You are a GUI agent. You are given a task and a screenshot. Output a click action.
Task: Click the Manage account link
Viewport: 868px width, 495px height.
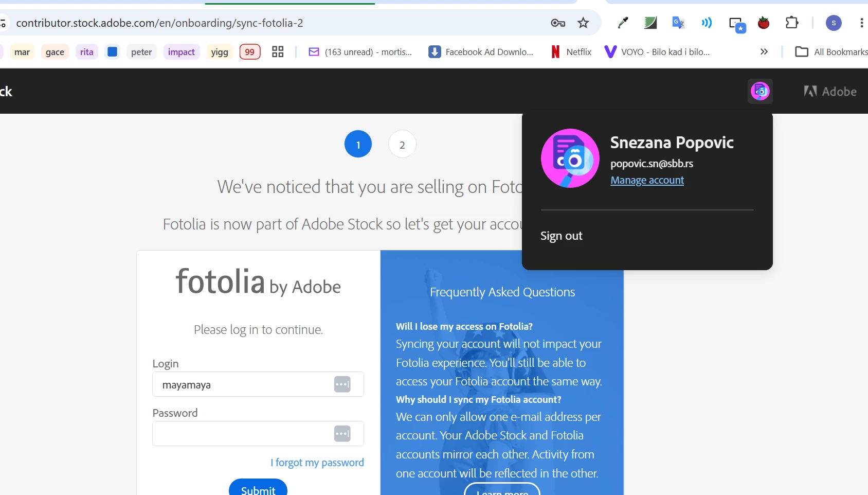click(x=647, y=180)
